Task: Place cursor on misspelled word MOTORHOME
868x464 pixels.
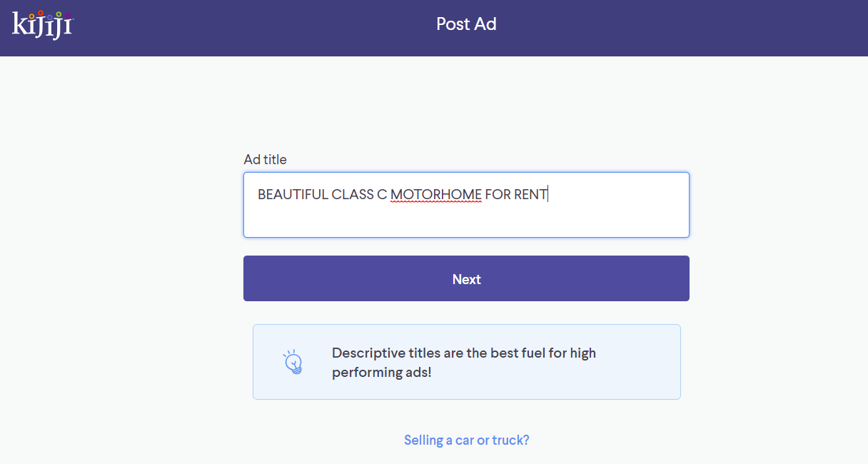Action: click(x=436, y=194)
